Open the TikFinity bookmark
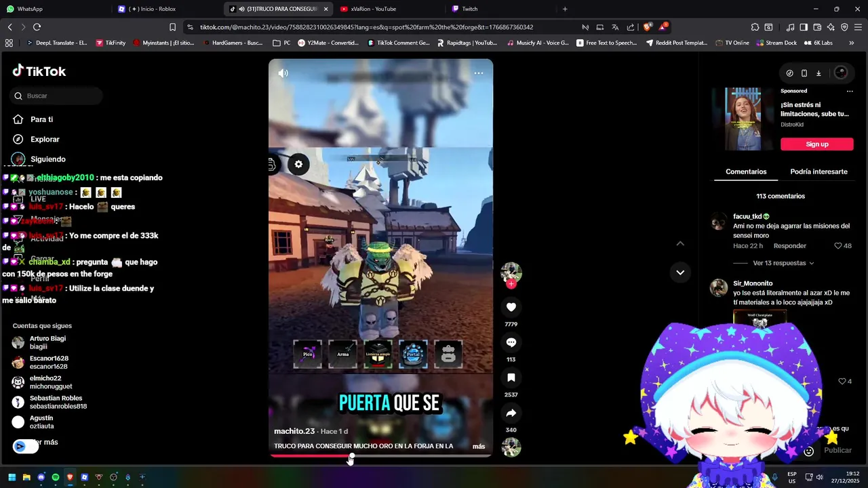 coord(111,43)
